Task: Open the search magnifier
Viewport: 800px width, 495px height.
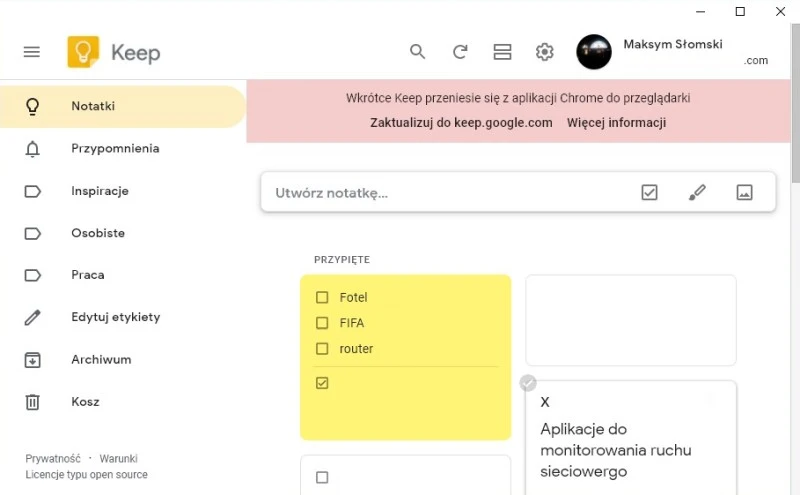Action: tap(417, 52)
